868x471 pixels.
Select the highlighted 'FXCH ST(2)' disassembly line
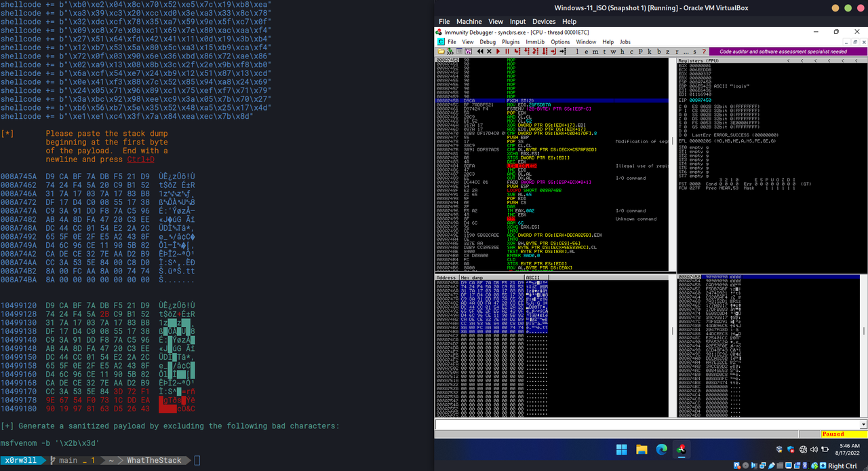551,100
